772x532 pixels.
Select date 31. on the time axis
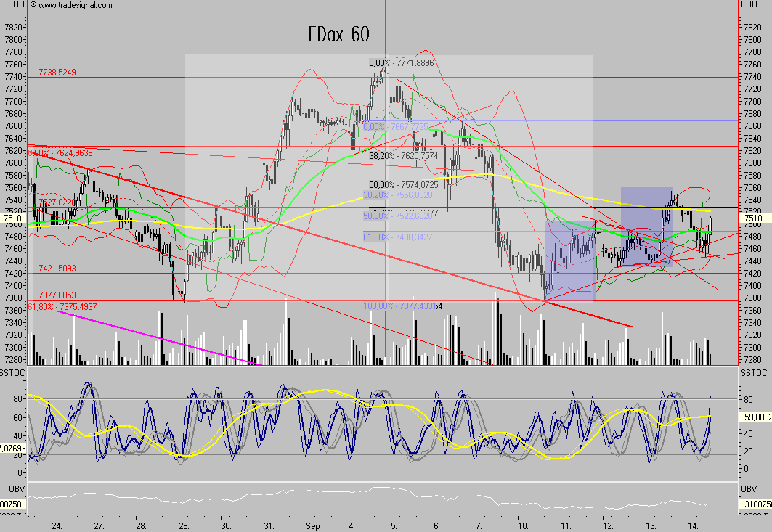(x=269, y=525)
